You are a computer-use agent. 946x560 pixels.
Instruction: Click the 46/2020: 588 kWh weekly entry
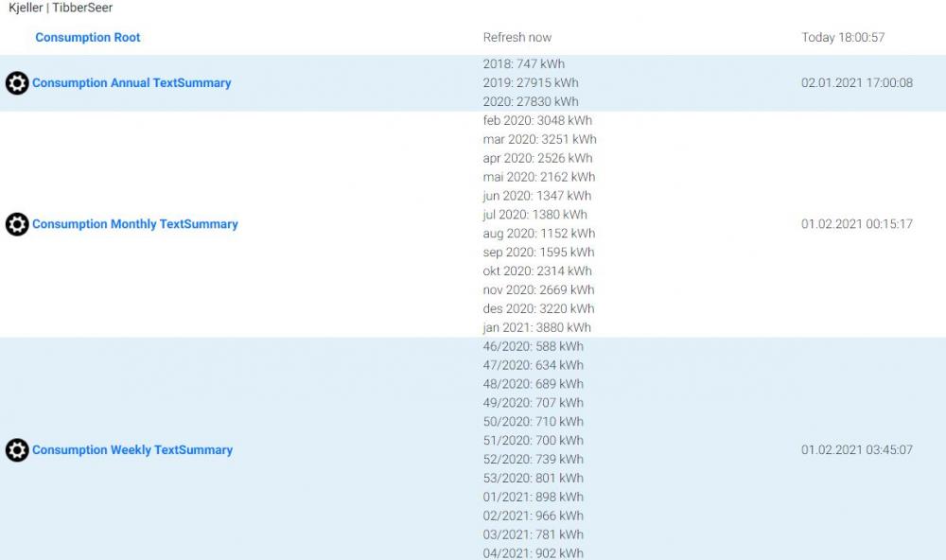[x=533, y=346]
